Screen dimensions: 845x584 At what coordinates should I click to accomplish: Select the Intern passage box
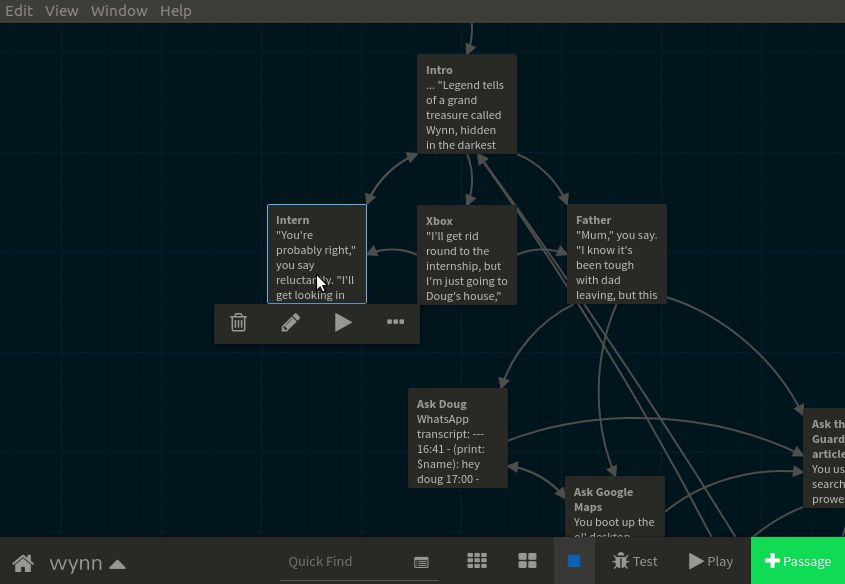317,254
